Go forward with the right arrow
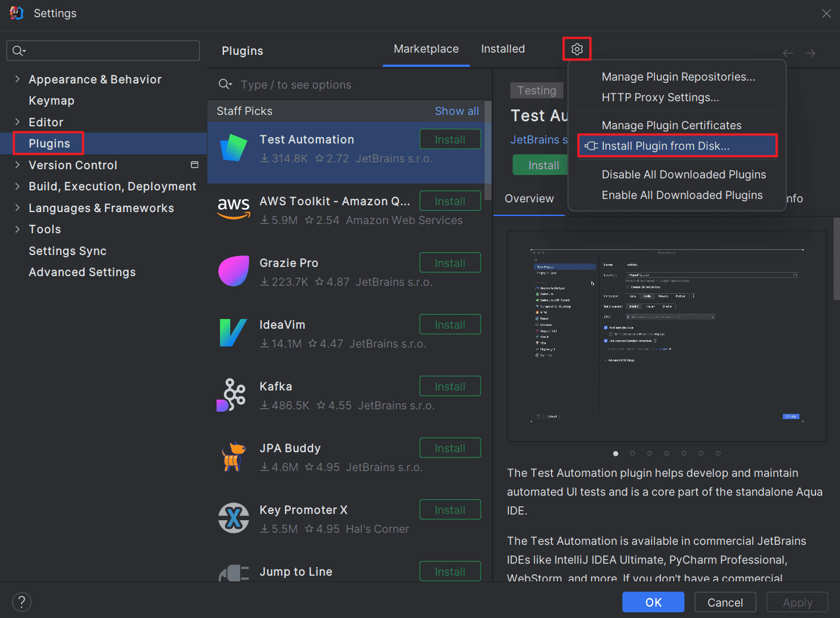Image resolution: width=840 pixels, height=618 pixels. 810,53
